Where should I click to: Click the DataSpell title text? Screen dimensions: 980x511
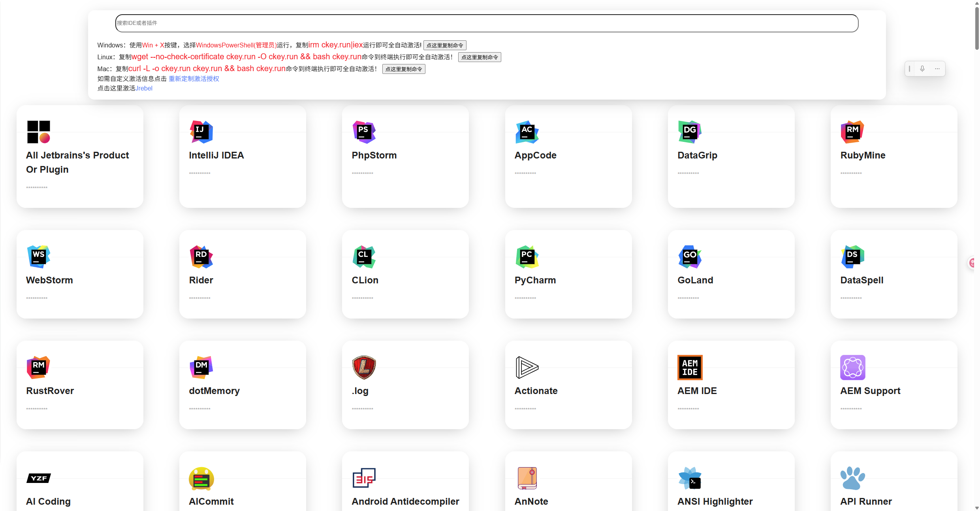click(x=861, y=280)
